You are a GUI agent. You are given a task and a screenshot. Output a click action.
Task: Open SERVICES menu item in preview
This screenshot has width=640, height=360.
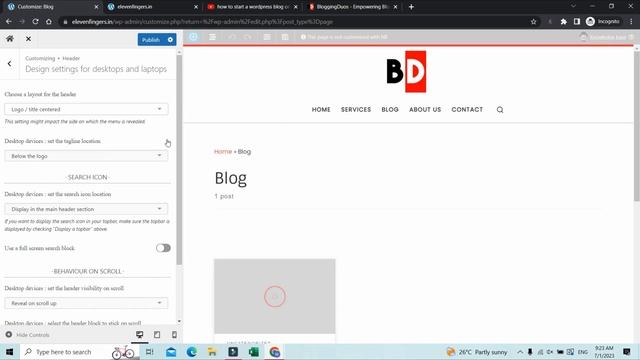[x=356, y=109]
